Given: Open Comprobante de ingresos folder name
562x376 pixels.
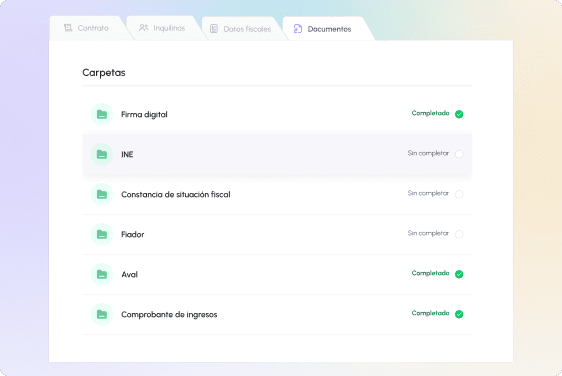Looking at the screenshot, I should tap(169, 315).
